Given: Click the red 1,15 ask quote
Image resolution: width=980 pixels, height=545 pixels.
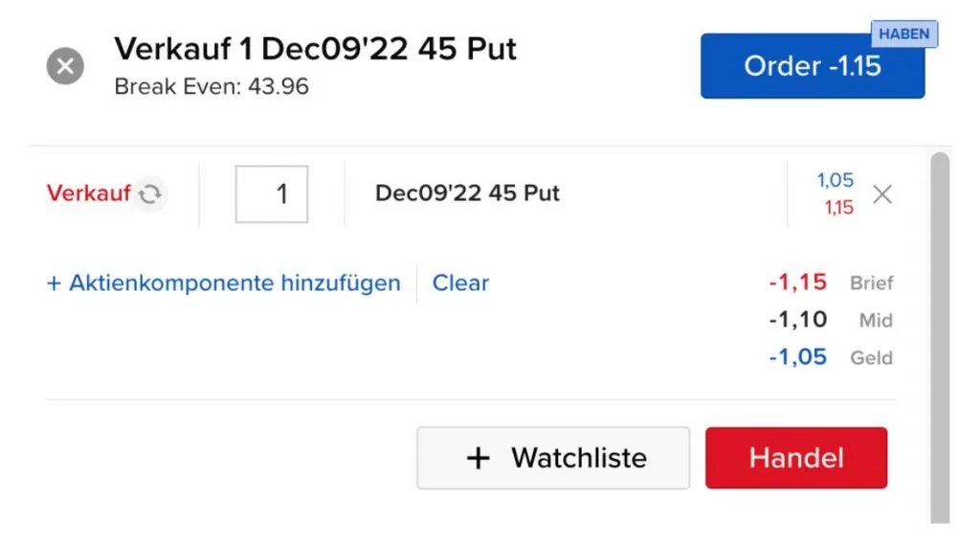Looking at the screenshot, I should click(838, 208).
